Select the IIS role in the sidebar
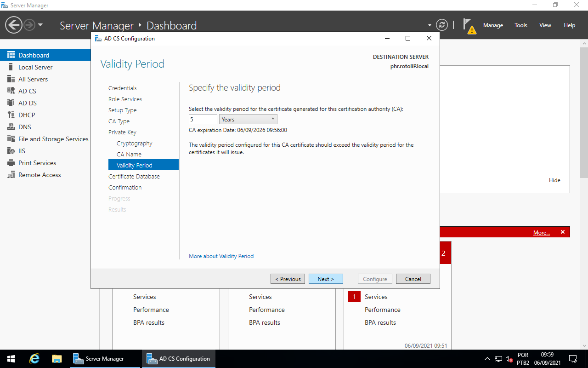The image size is (588, 368). pos(21,150)
